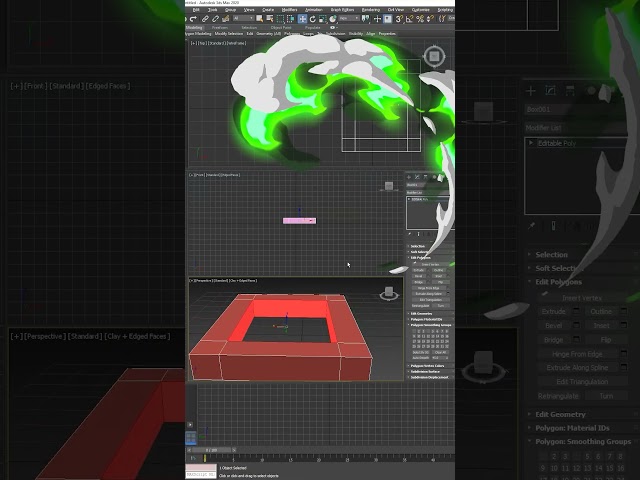The height and width of the screenshot is (480, 640).
Task: Open the Modifiers menu
Action: tap(289, 10)
